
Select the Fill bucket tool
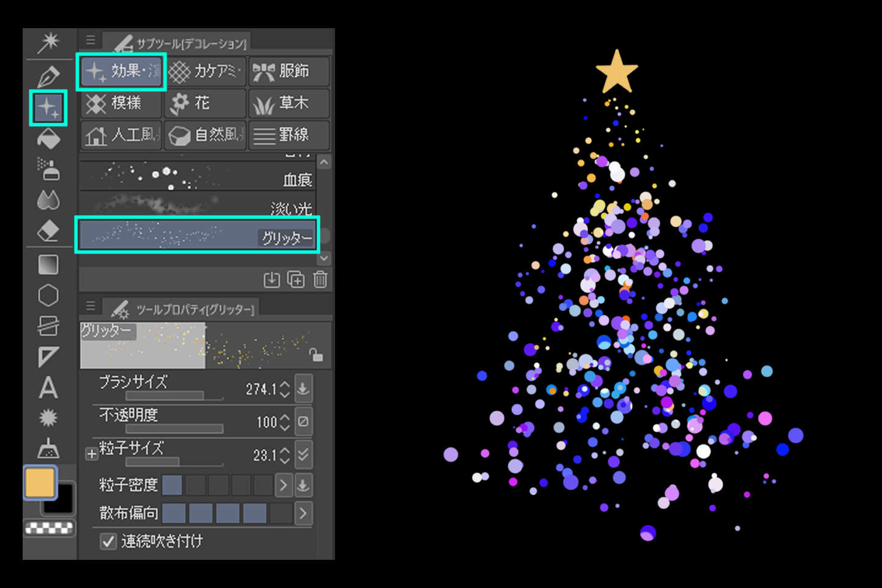click(x=48, y=139)
